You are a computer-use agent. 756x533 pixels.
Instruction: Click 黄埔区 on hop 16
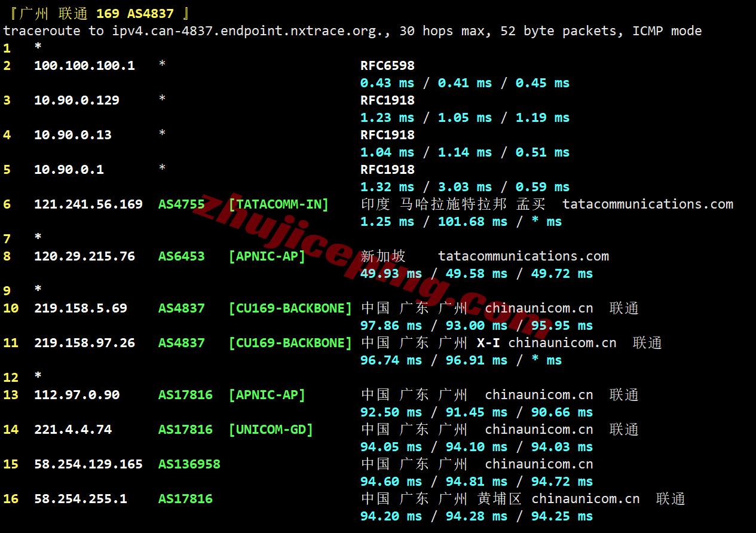point(500,499)
